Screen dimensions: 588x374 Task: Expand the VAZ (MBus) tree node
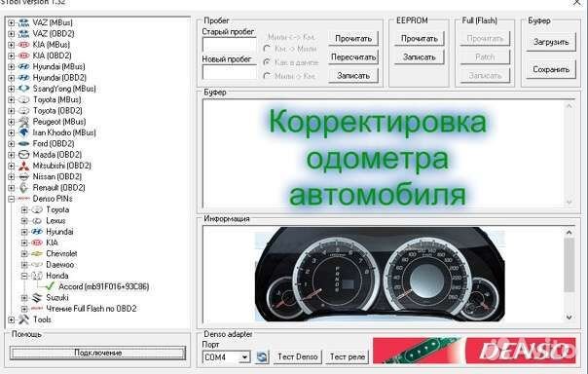(12, 22)
